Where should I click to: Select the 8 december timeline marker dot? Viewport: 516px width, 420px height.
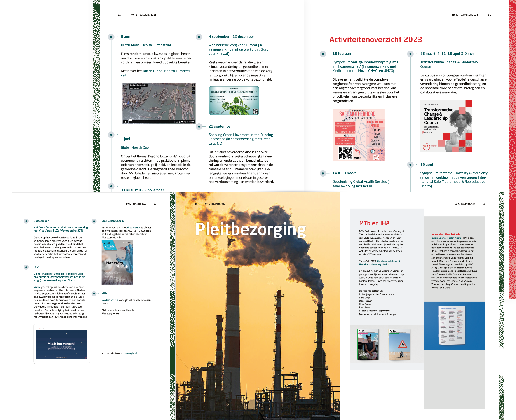click(x=26, y=221)
